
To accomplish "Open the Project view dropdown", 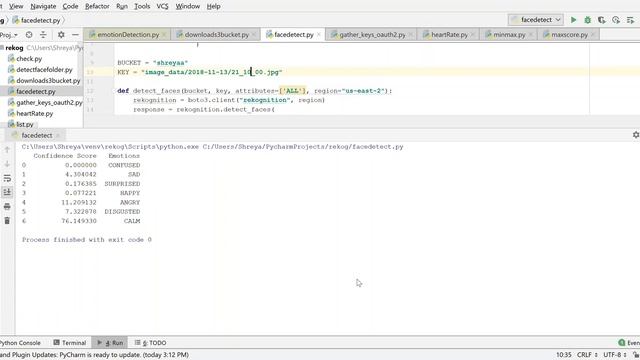I will (9, 35).
